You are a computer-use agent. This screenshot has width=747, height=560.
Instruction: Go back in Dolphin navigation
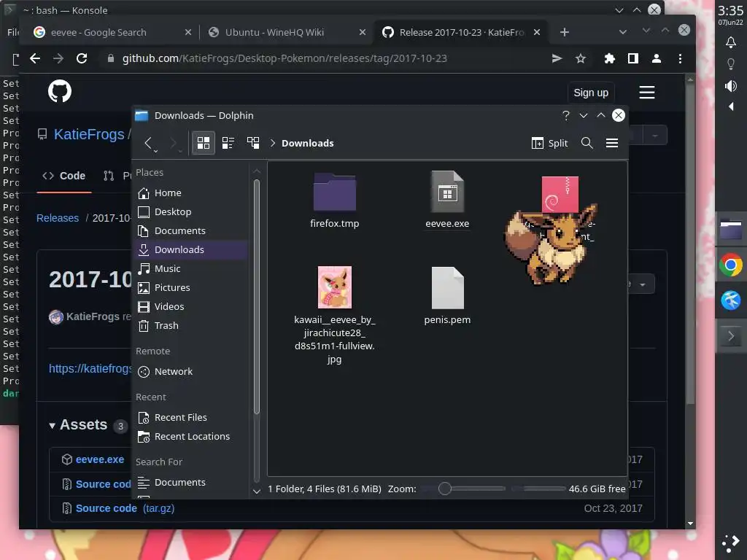coord(148,143)
